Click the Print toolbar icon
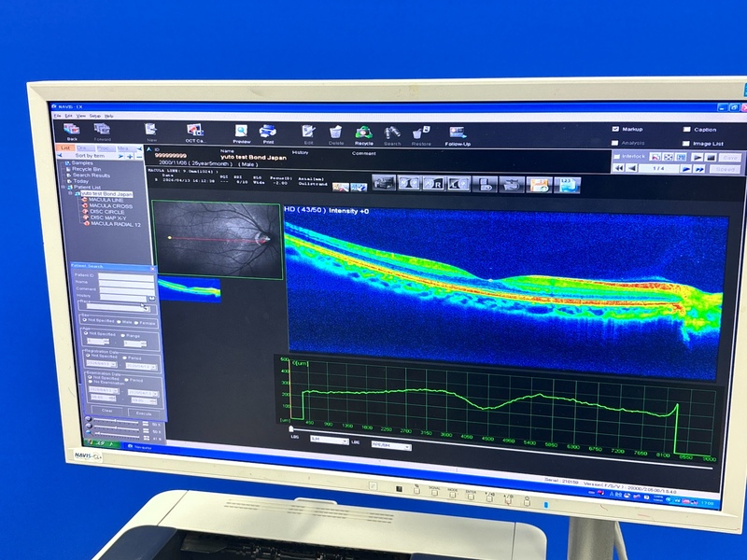The image size is (747, 560). pos(268,132)
